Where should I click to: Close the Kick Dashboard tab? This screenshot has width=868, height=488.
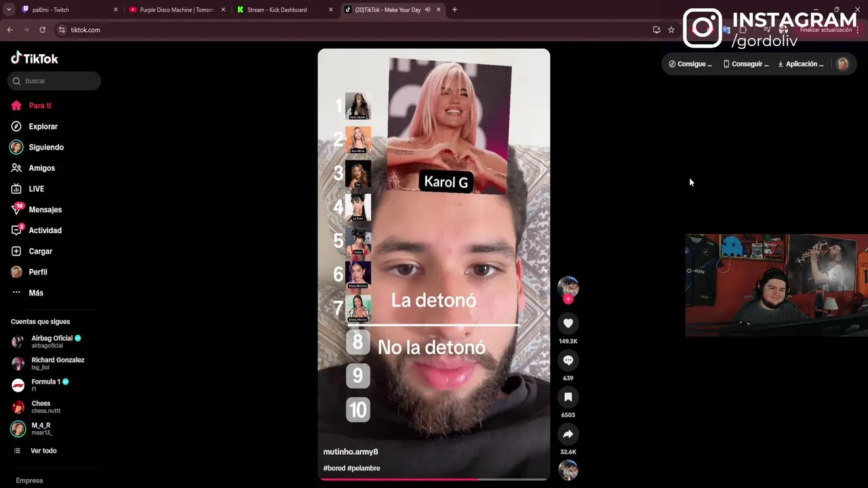click(x=331, y=9)
